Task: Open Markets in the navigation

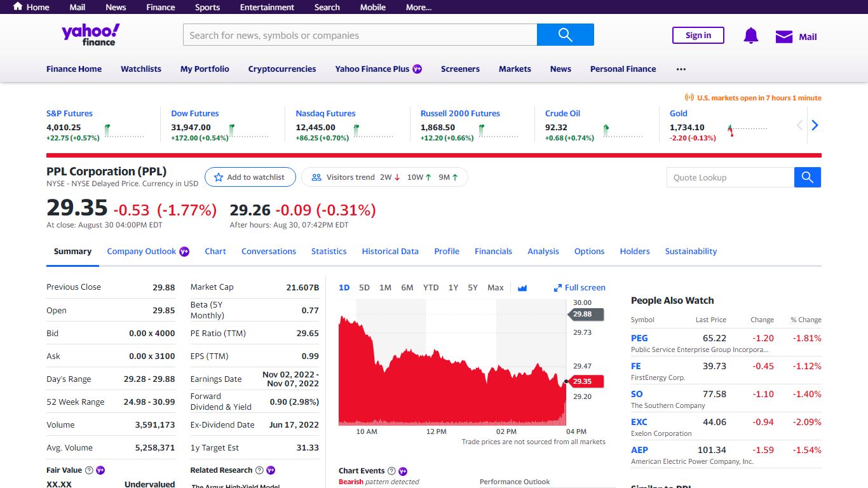Action: (x=515, y=69)
